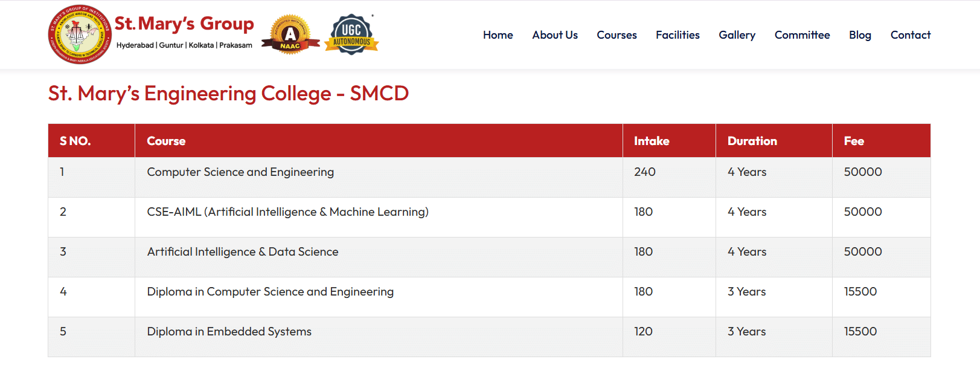Click the St. Mary's Engineering College - SMCD heading

tap(228, 94)
